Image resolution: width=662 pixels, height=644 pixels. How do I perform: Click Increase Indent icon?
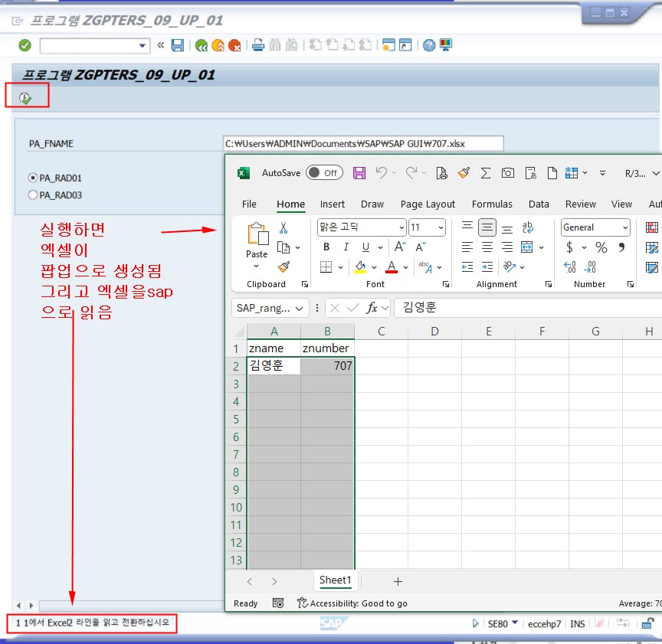pyautogui.click(x=487, y=266)
